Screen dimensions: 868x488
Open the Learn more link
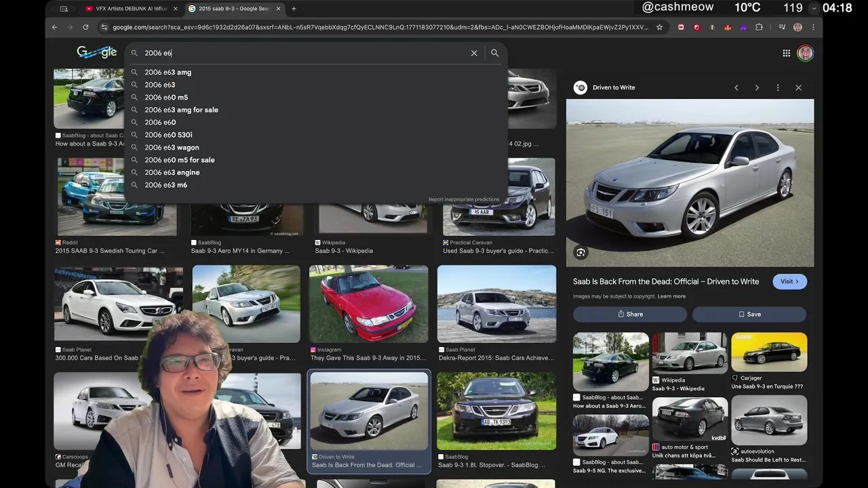pos(671,296)
